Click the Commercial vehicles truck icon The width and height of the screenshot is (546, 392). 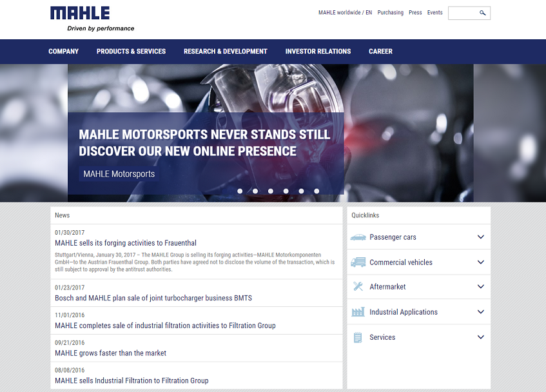[x=358, y=262]
